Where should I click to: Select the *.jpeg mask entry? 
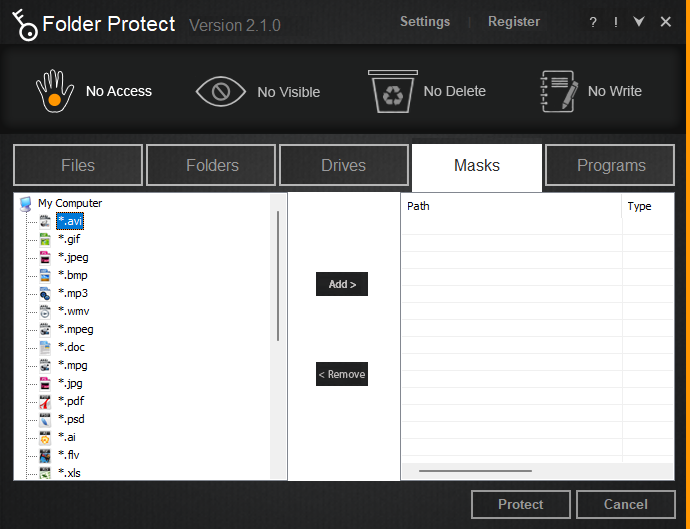click(x=73, y=258)
